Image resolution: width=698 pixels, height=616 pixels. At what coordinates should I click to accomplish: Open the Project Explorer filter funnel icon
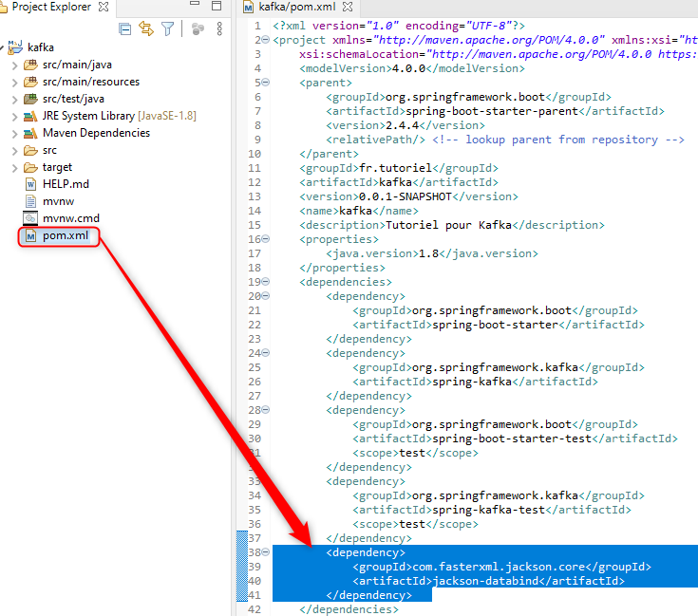(168, 28)
